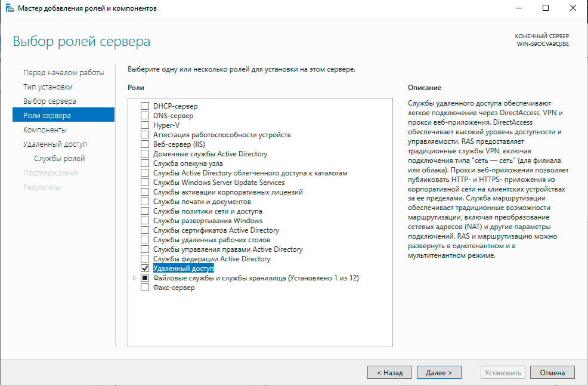Check the Факс-сервер role checkbox
Screen dimensions: 588x386
pos(145,288)
